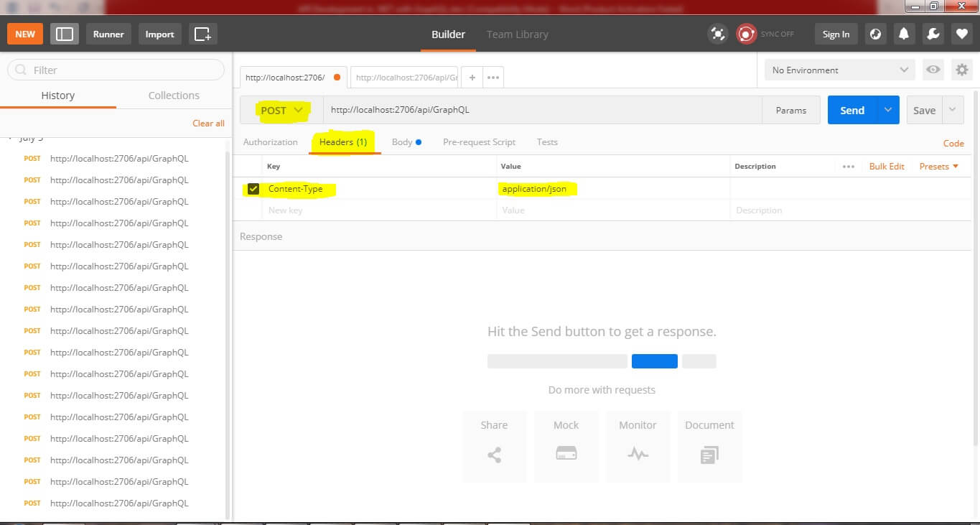The image size is (980, 525).
Task: Open the Presets dropdown in headers
Action: (938, 167)
